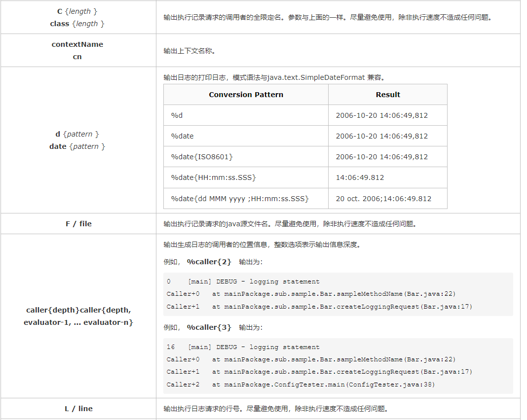The width and height of the screenshot is (527, 420).
Task: Click the "caller{depth}caller{depth," conversion word line
Action: coord(78,310)
